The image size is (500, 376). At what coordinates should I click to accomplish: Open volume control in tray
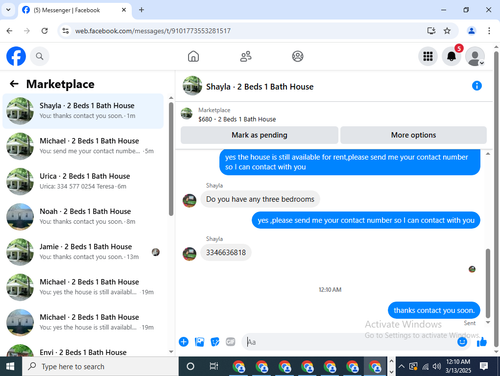(x=436, y=366)
